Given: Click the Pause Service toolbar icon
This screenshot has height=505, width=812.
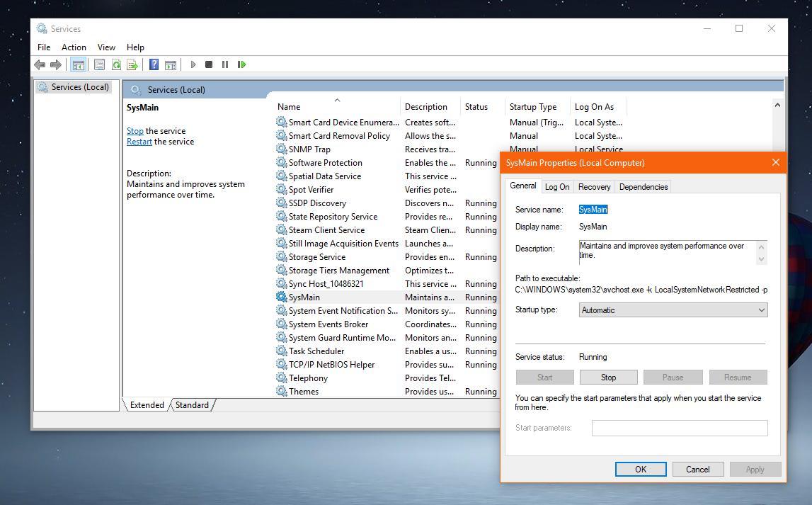Looking at the screenshot, I should click(224, 64).
